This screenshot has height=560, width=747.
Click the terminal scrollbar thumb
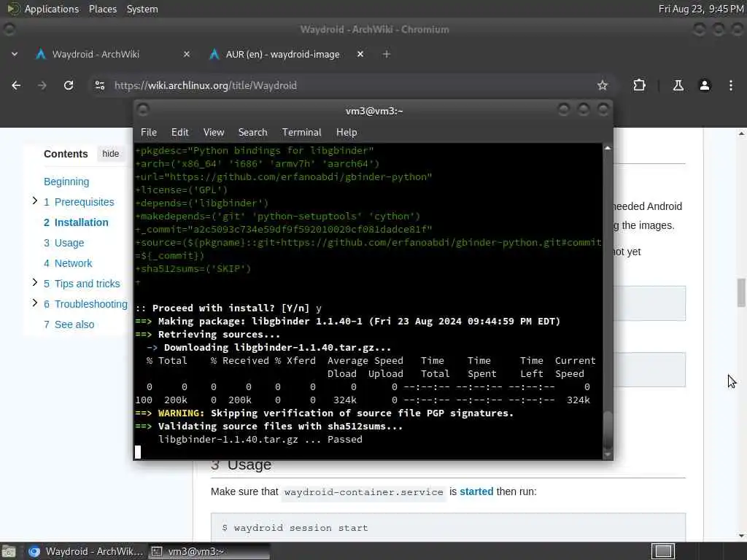click(608, 429)
